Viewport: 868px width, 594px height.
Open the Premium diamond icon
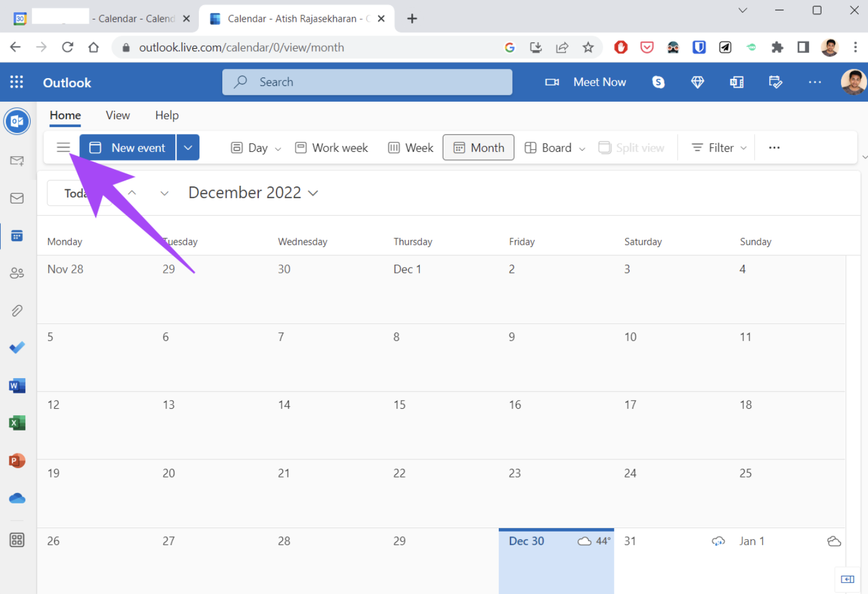click(x=697, y=82)
